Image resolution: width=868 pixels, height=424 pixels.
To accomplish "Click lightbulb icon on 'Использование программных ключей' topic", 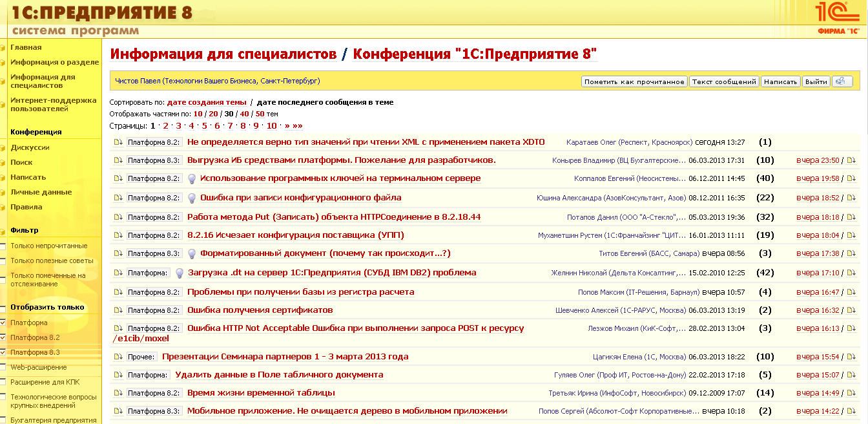I will click(192, 179).
